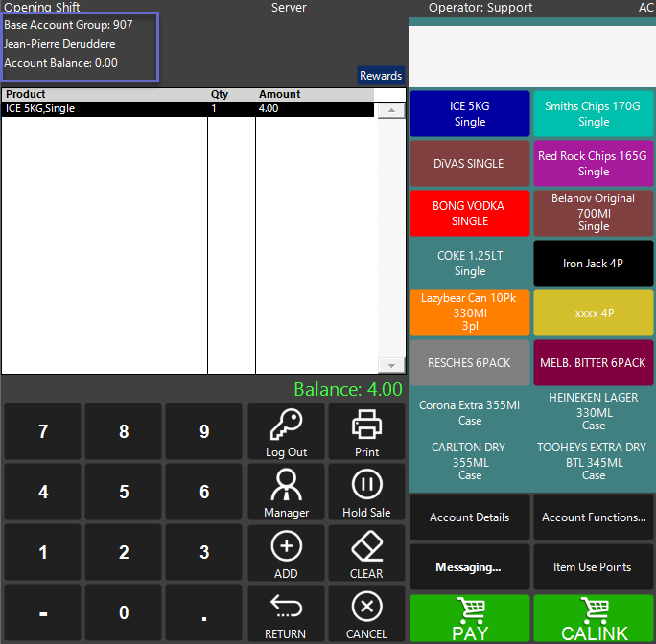Add Lazybear Can 10Pk 330Ml
Image resolution: width=656 pixels, height=644 pixels.
pyautogui.click(x=470, y=312)
